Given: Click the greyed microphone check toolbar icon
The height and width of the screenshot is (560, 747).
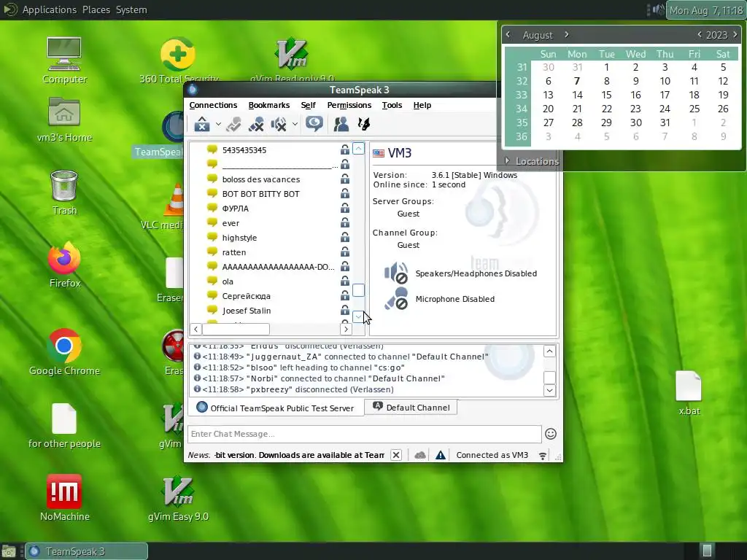Looking at the screenshot, I should tap(233, 124).
